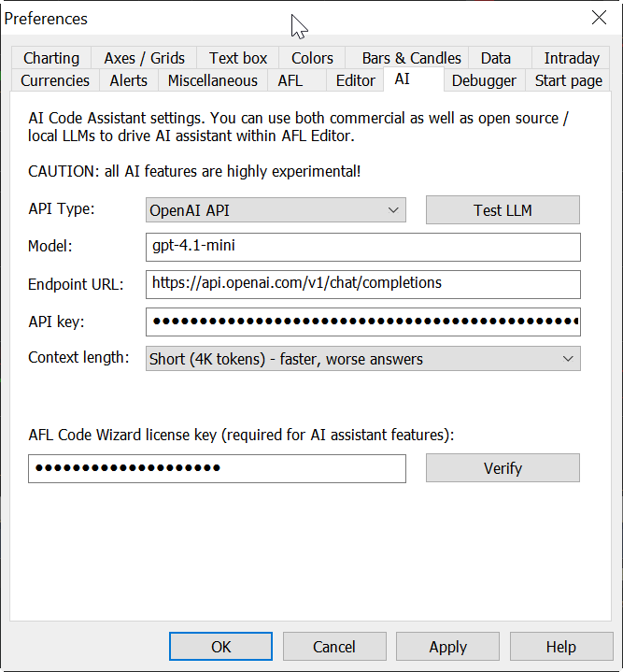Open the Debugger tab

click(484, 80)
